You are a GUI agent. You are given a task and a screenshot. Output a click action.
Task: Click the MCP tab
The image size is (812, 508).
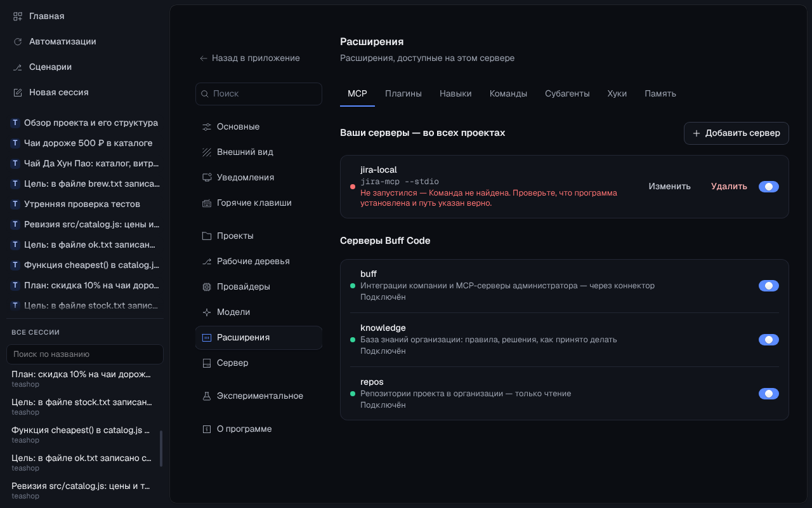[357, 93]
